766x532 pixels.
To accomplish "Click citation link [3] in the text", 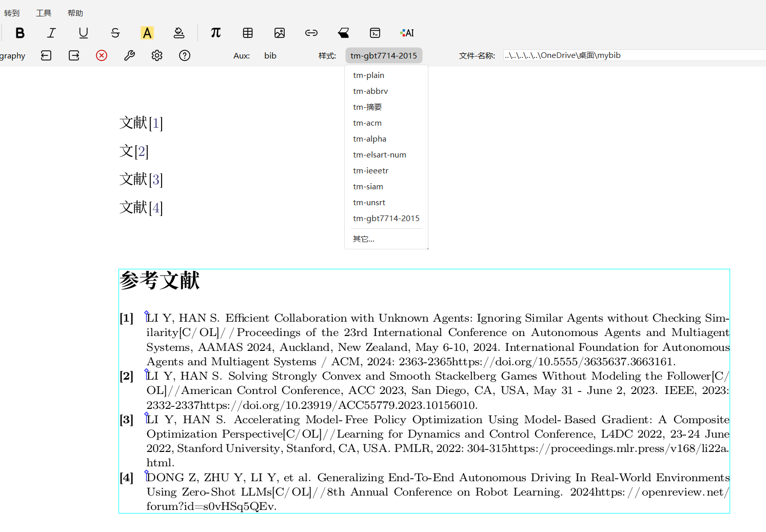I will [x=156, y=180].
